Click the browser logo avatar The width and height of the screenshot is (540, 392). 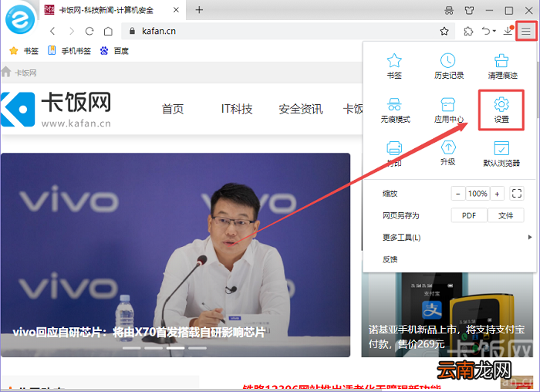pyautogui.click(x=20, y=19)
